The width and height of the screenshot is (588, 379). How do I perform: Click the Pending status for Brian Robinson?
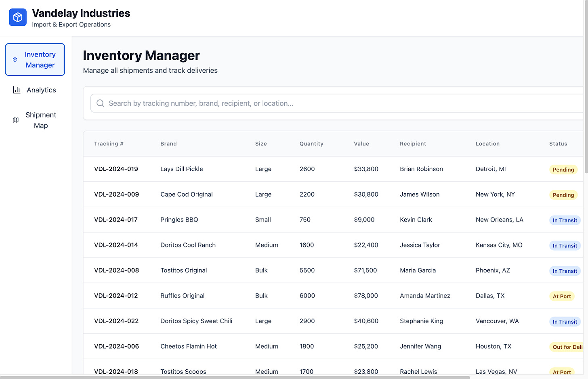(x=563, y=170)
